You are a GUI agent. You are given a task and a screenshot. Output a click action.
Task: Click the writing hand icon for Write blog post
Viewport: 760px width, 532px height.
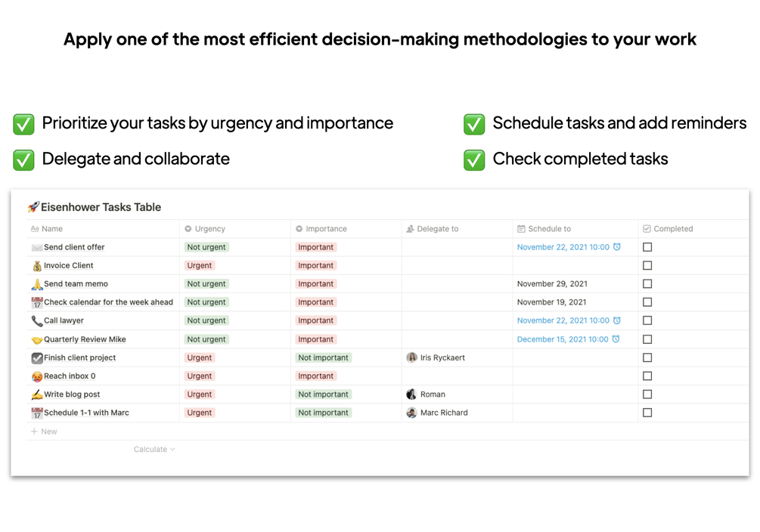(x=37, y=394)
